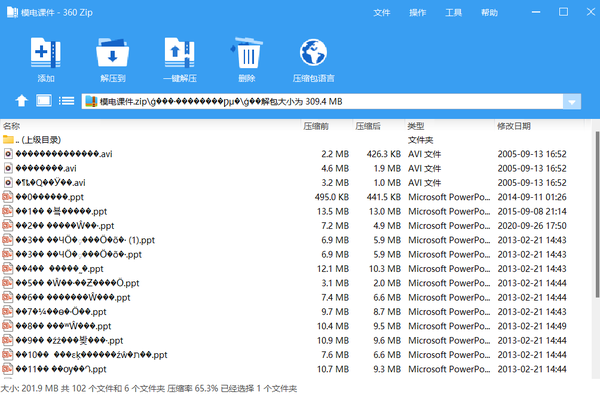The height and width of the screenshot is (398, 600).
Task: Click icon of 9.7 MB ppt file
Action: [8, 312]
